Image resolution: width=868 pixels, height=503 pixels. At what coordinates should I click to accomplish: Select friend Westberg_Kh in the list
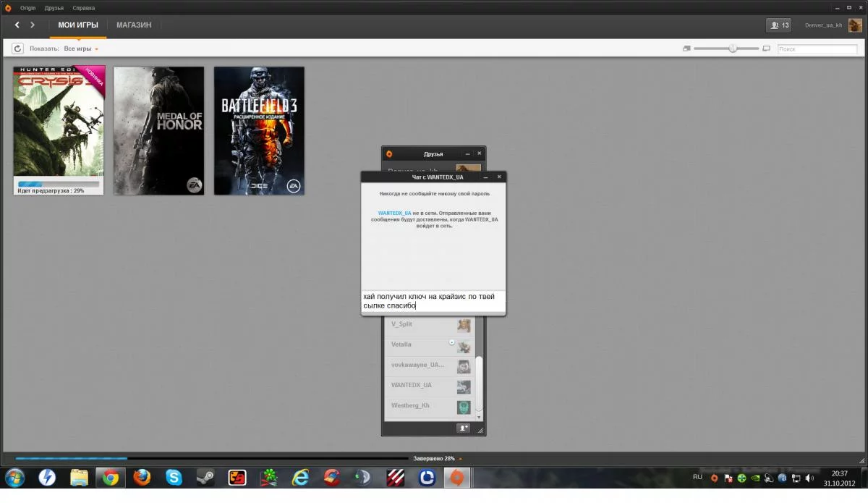point(428,406)
